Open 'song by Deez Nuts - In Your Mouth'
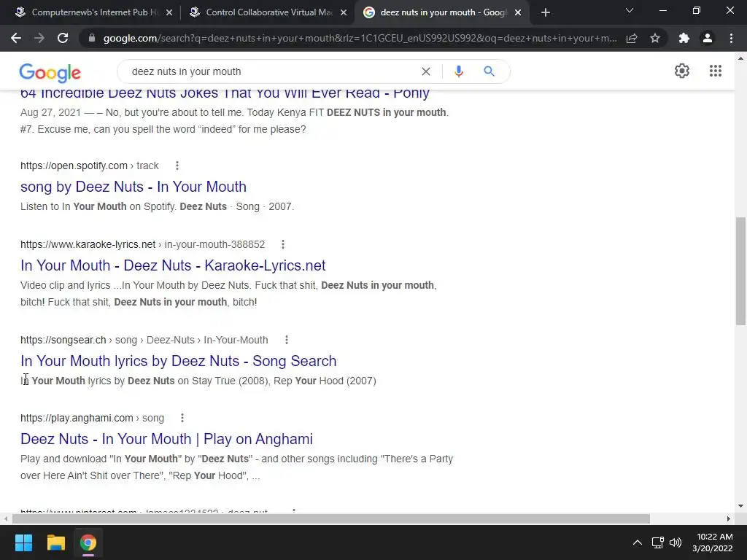747x560 pixels. pos(133,187)
